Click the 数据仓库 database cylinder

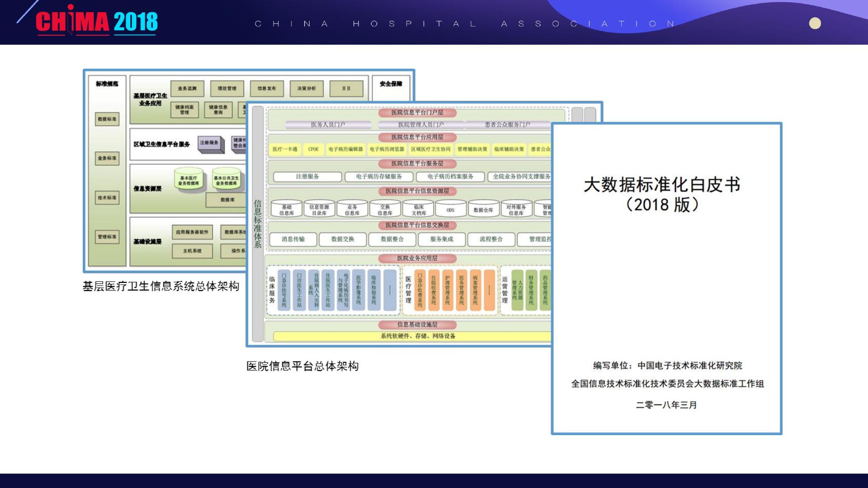(483, 209)
